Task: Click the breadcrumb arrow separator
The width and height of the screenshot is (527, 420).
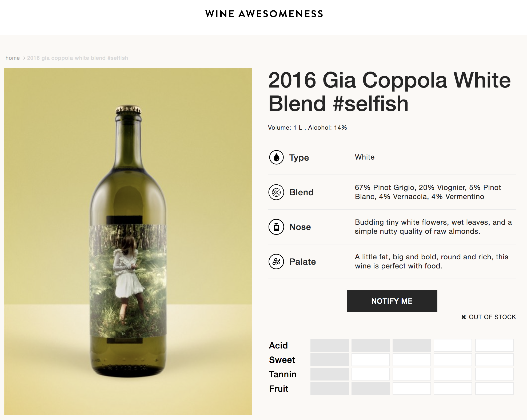Action: 24,58
